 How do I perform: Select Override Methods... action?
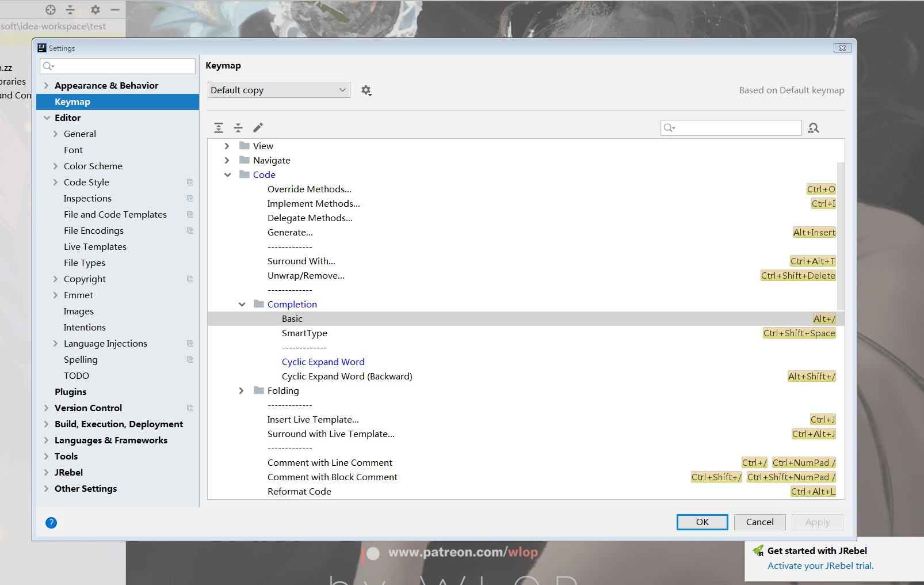pyautogui.click(x=526, y=189)
